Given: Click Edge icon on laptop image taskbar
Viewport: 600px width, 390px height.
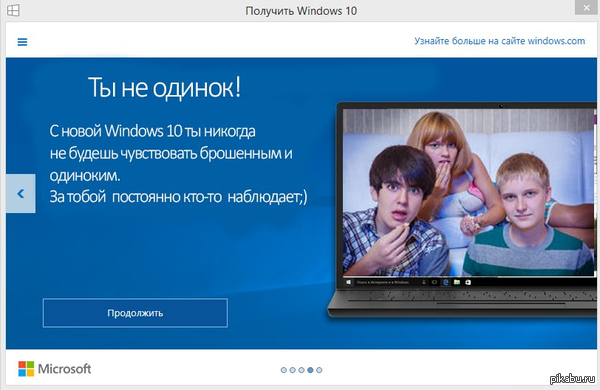Looking at the screenshot, I should [x=446, y=282].
